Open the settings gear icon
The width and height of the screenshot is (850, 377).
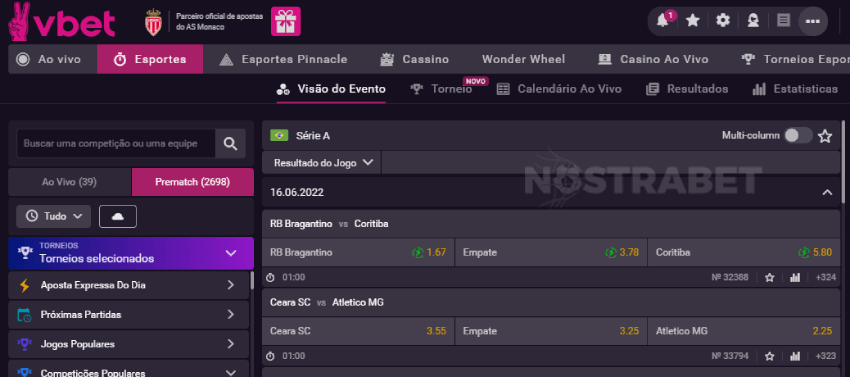(723, 21)
